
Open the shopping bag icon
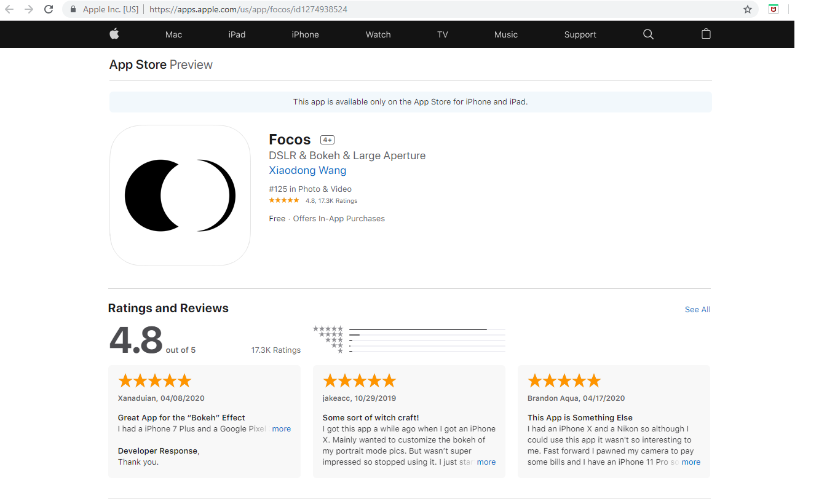pos(706,34)
